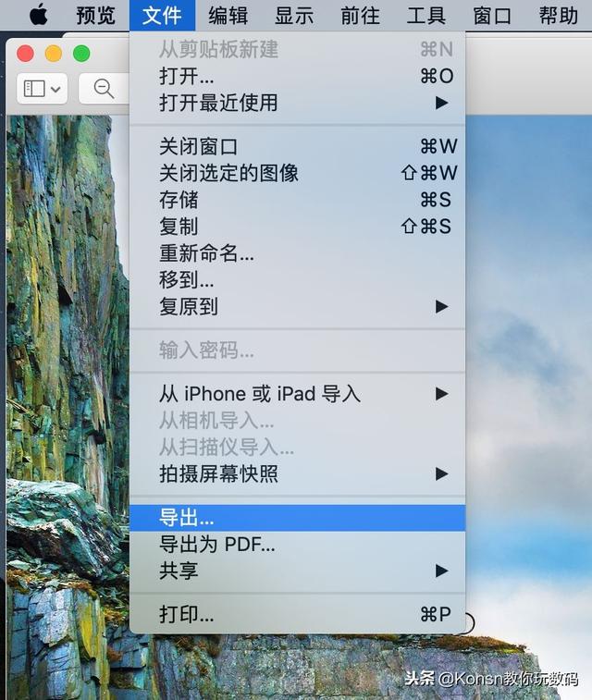Expand the 拍摄屏幕快照 submenu
This screenshot has width=592, height=700.
pos(297,473)
